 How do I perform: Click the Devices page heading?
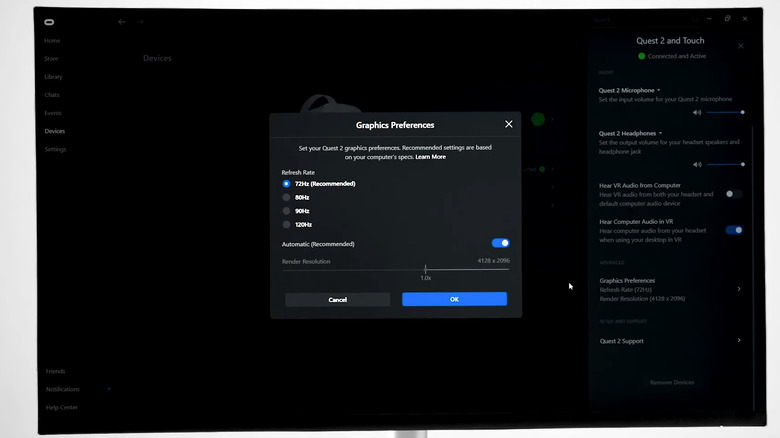pos(157,58)
